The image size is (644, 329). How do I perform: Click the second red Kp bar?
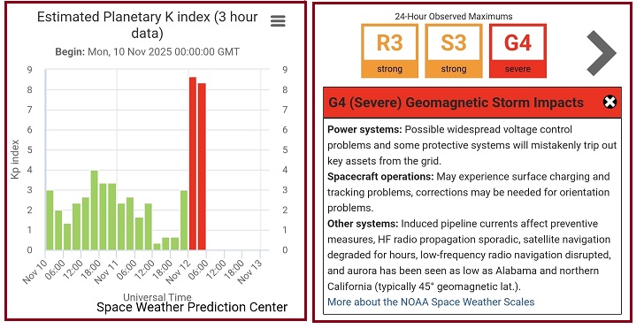click(x=202, y=166)
